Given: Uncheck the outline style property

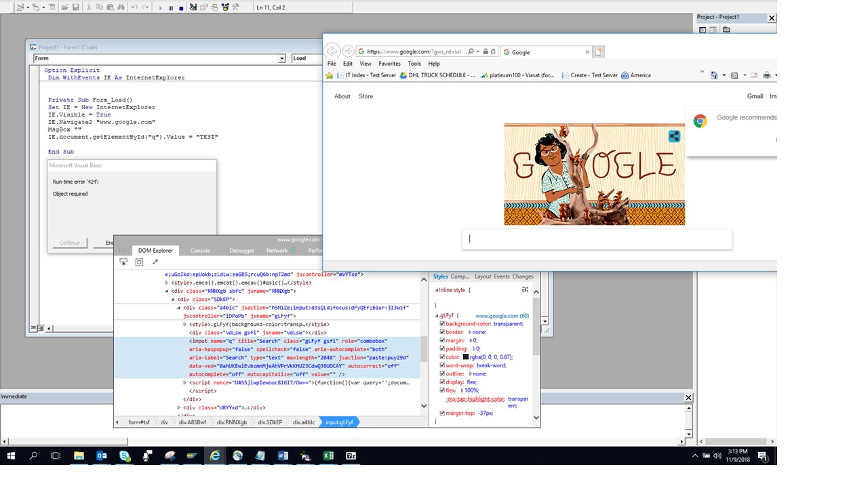Looking at the screenshot, I should point(442,373).
